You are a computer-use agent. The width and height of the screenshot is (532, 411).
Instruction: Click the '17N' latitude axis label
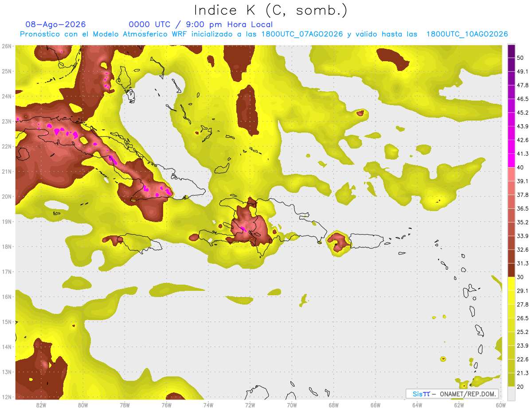[x=6, y=272]
